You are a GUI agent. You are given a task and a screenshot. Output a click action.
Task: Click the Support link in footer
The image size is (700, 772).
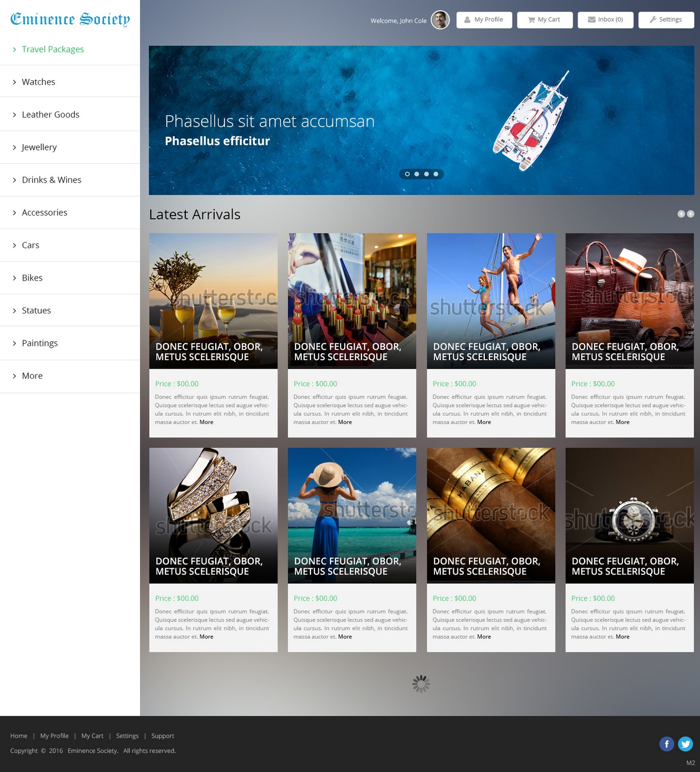tap(163, 735)
